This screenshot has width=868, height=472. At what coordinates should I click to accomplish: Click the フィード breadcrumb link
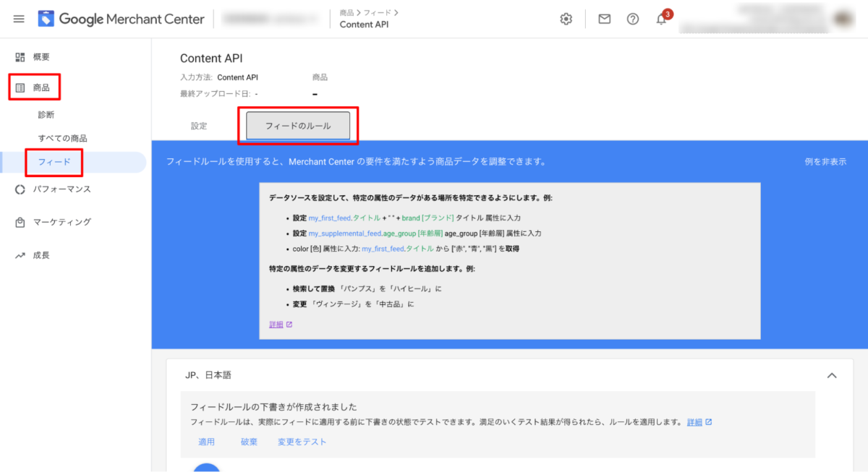pyautogui.click(x=378, y=12)
